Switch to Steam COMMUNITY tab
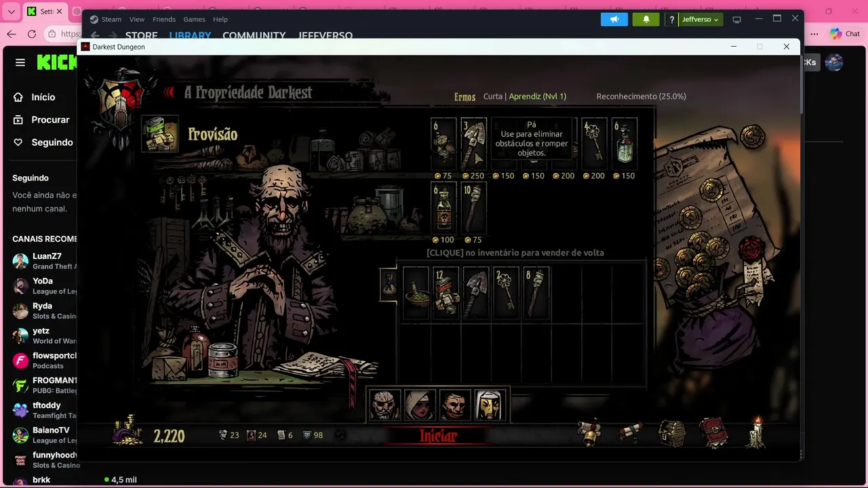Screen dimensions: 868x488 point(254,35)
